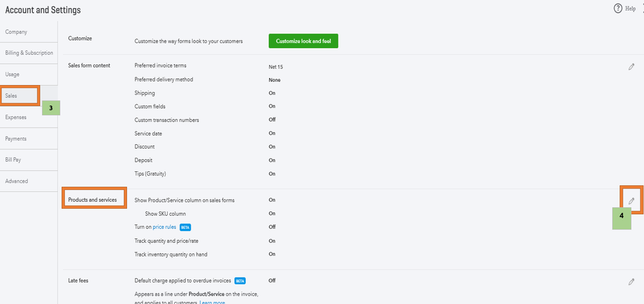
Task: Open the price rules link
Action: [164, 227]
